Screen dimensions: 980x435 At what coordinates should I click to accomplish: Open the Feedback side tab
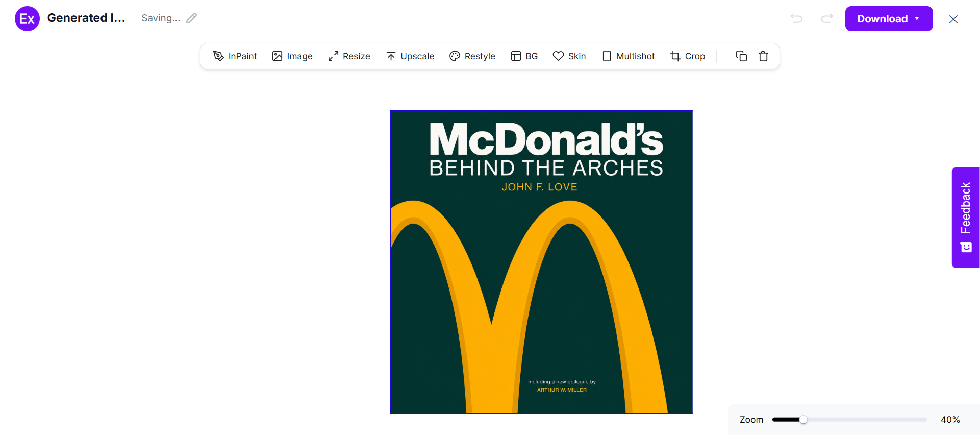966,217
